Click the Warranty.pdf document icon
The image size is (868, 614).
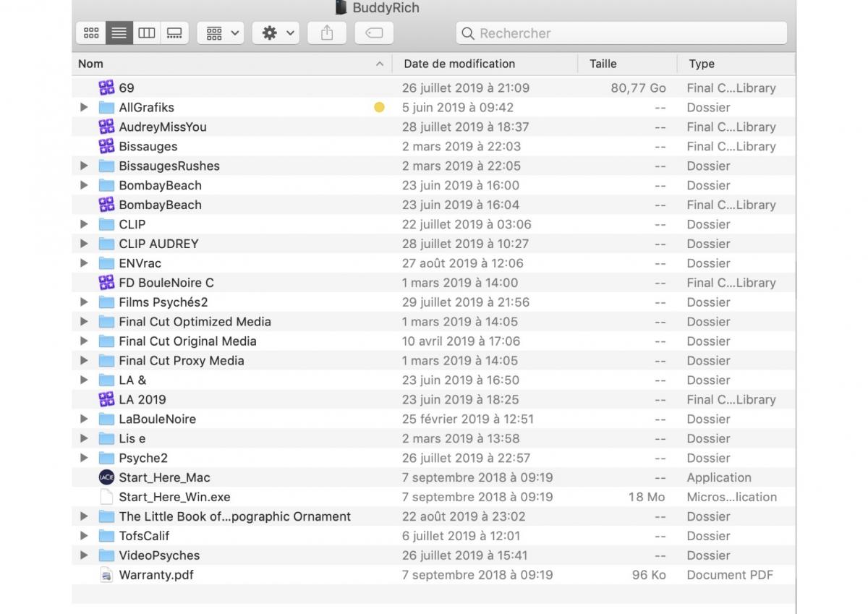(x=106, y=575)
